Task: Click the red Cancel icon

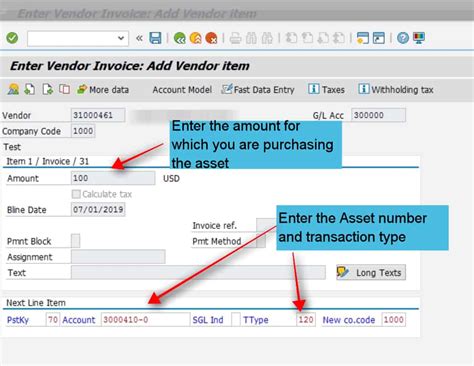Action: 211,38
